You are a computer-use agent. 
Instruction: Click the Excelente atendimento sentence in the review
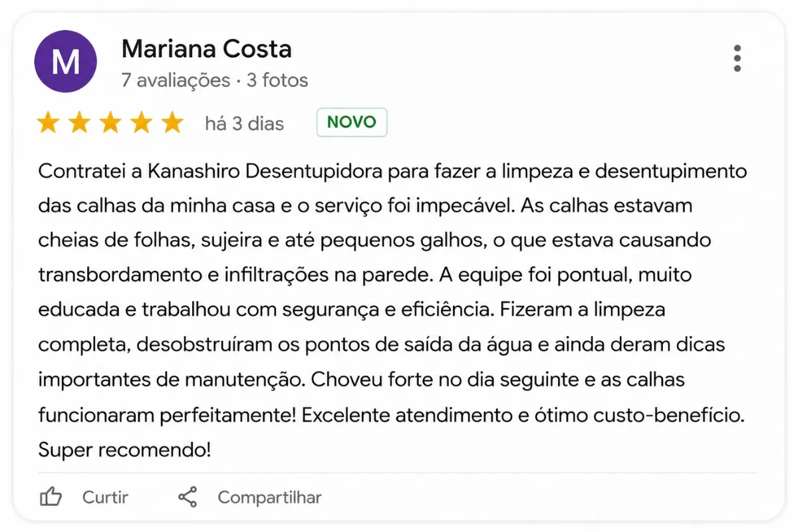[522, 416]
